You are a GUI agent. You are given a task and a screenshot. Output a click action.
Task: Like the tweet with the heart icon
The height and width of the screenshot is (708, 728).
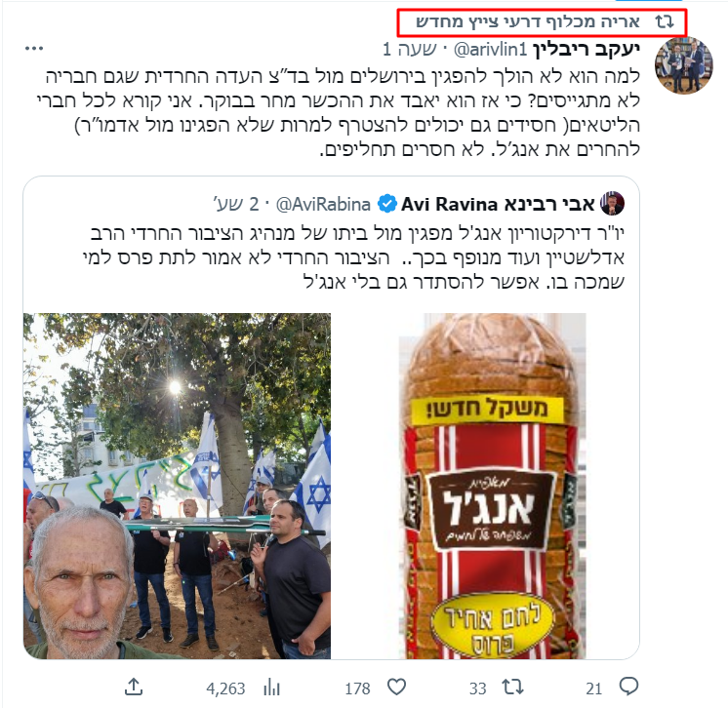tap(396, 688)
